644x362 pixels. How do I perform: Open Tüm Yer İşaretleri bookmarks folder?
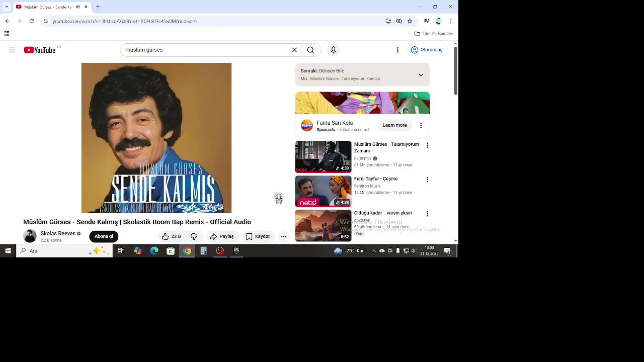434,34
